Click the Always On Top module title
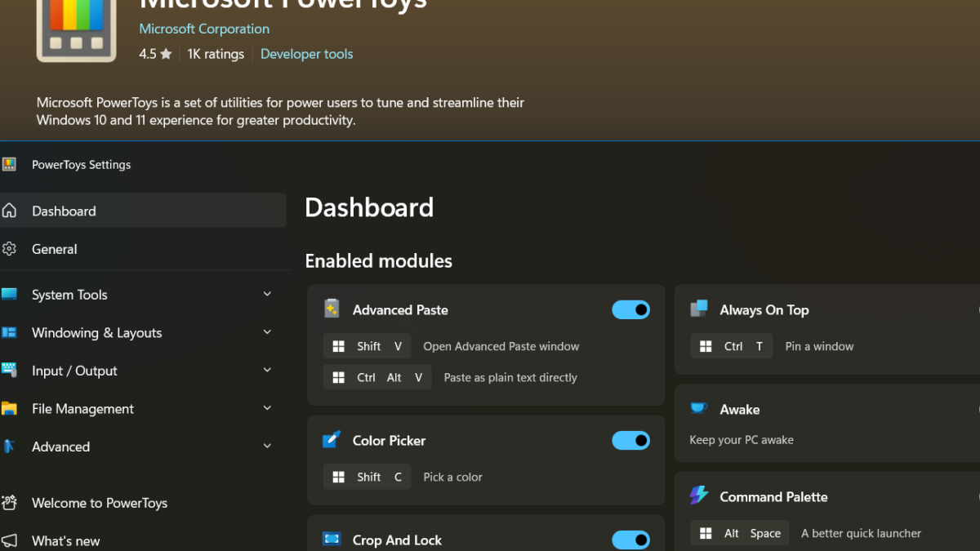Image resolution: width=980 pixels, height=551 pixels. (764, 309)
